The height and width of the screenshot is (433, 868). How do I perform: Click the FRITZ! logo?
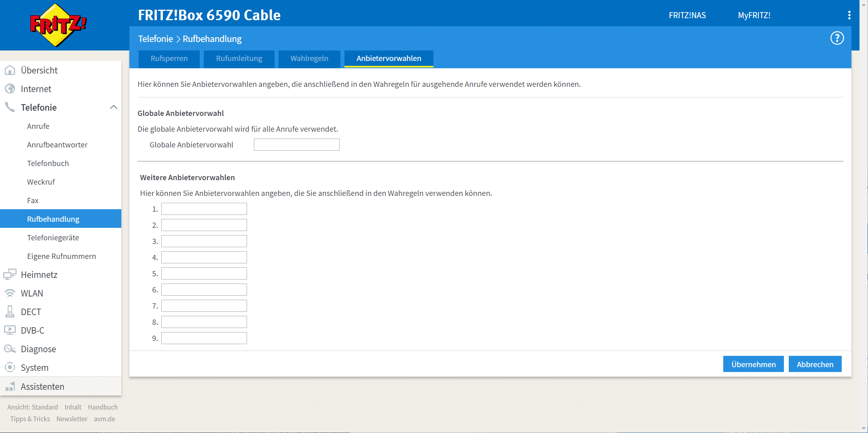pos(58,25)
